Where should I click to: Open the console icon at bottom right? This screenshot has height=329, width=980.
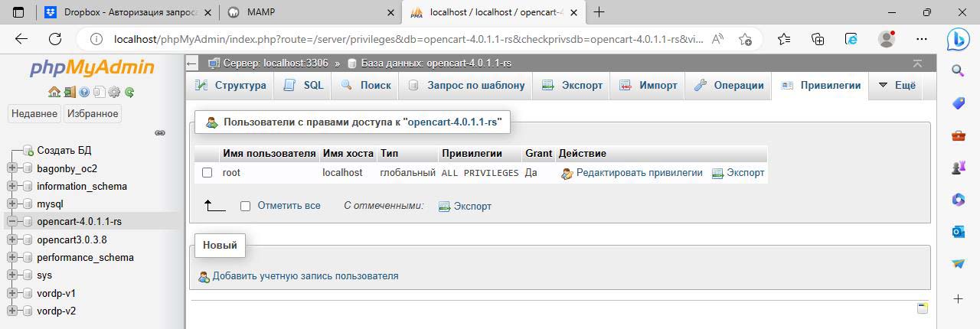[x=923, y=308]
